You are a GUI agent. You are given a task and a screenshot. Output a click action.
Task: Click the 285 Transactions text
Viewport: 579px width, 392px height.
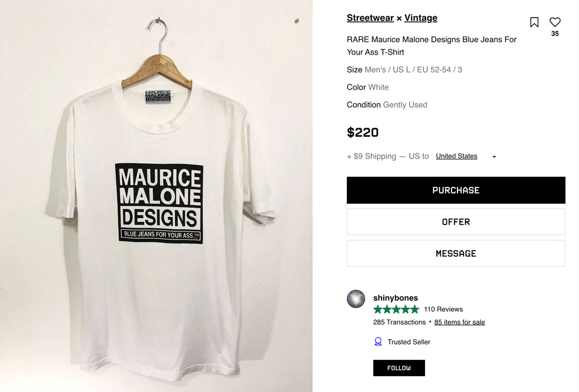(399, 322)
